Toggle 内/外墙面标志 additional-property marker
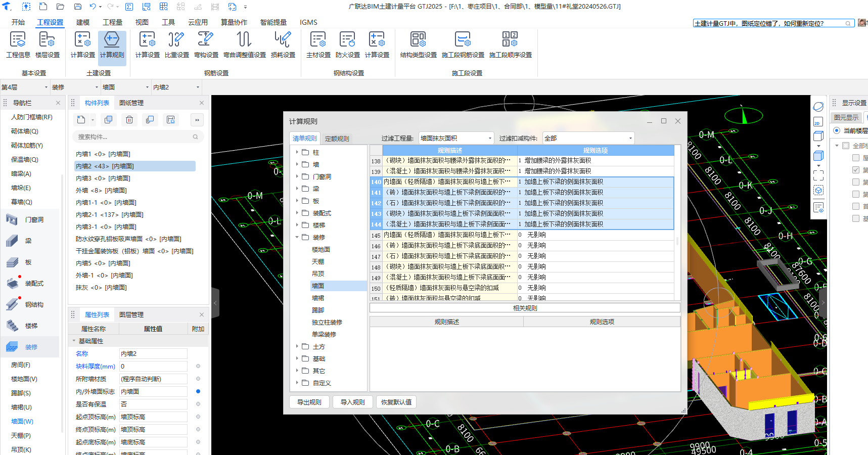 (198, 391)
